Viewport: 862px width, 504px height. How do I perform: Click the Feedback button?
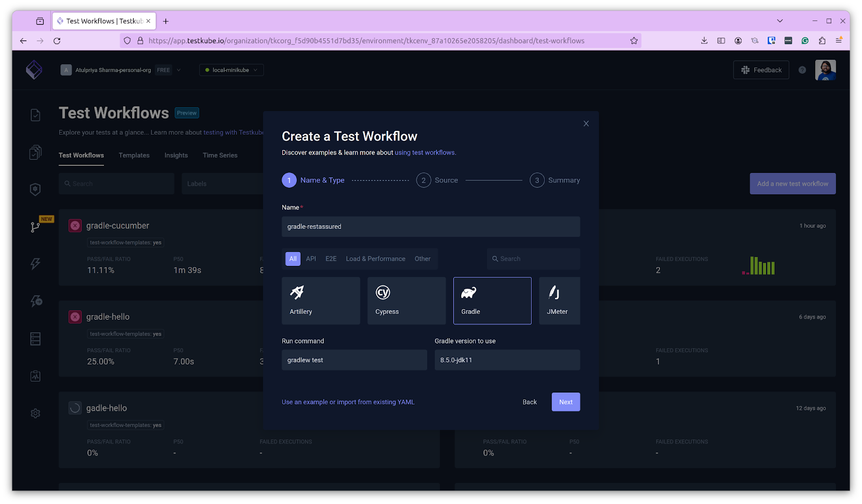(x=761, y=70)
